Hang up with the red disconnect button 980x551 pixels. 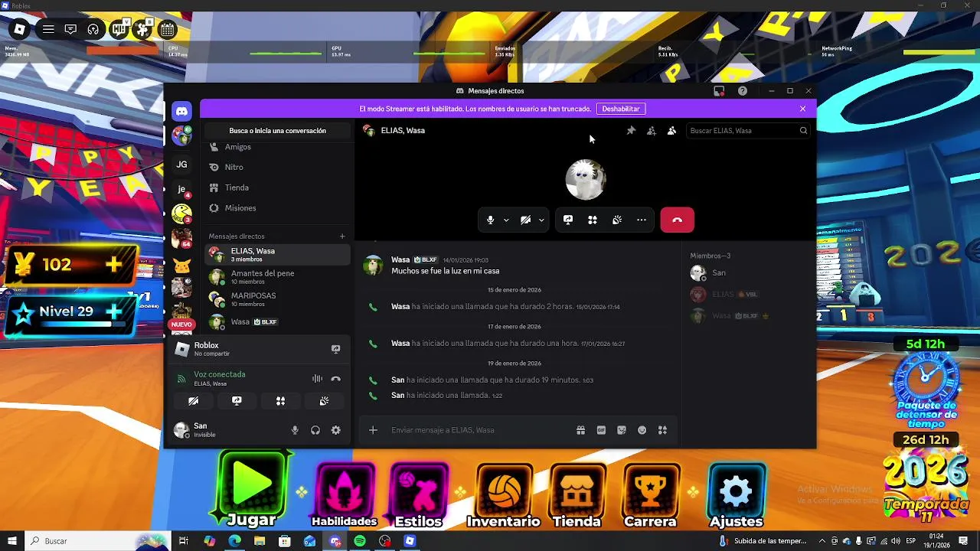[x=677, y=220]
